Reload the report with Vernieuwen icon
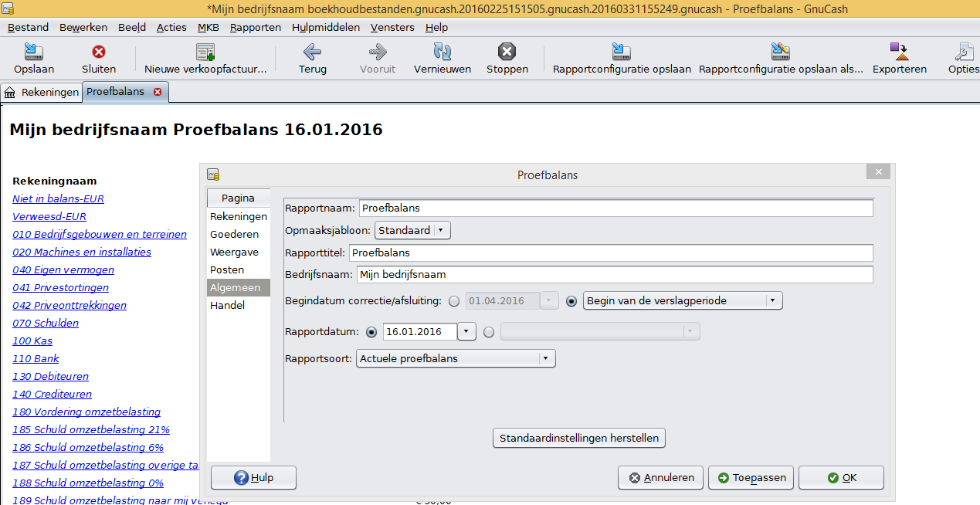Screen dimensions: 980x505 coord(442,53)
